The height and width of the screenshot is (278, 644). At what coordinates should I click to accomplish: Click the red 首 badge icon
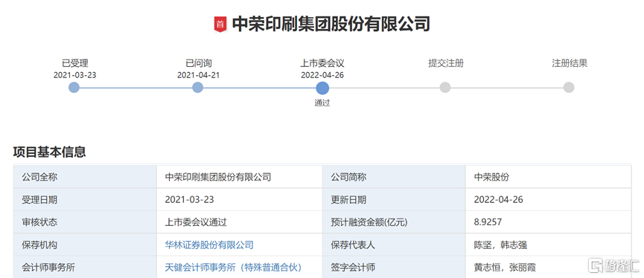point(220,25)
